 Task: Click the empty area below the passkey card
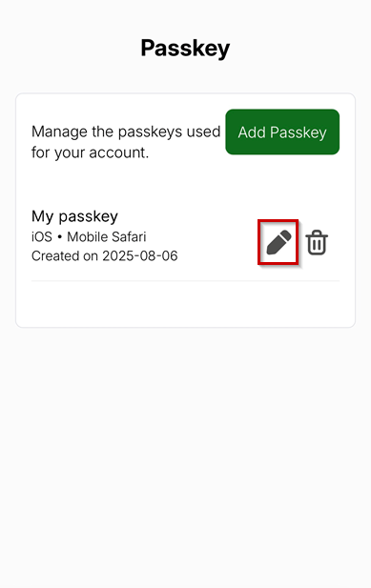point(185,450)
